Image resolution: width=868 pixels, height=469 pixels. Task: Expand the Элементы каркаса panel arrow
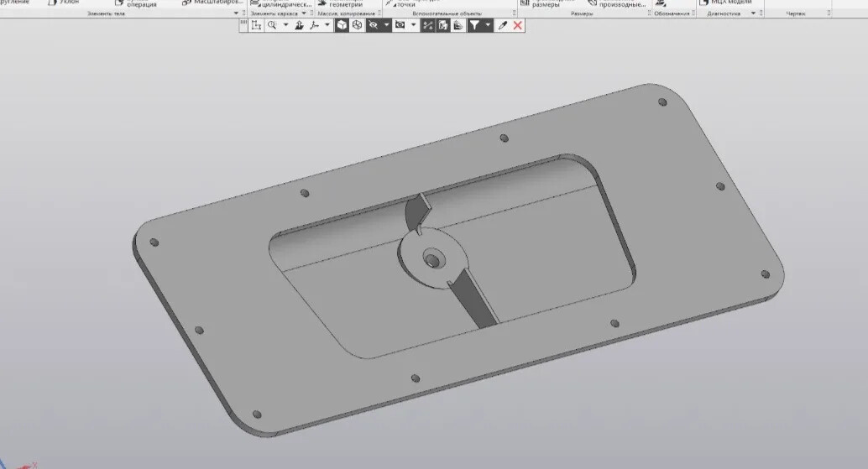(x=304, y=13)
